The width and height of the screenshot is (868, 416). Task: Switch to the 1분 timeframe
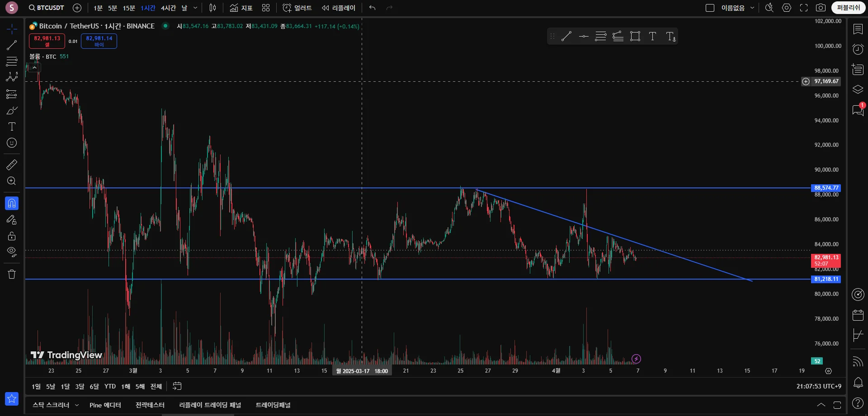[x=98, y=8]
